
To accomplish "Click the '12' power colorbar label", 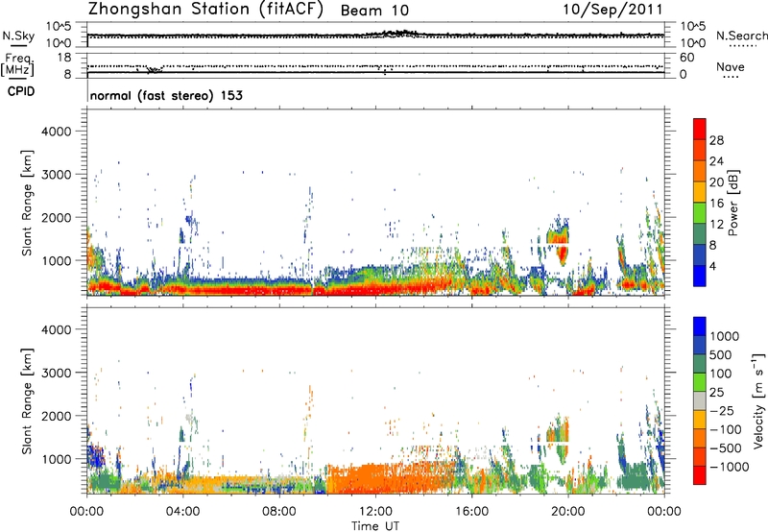I will tap(716, 225).
